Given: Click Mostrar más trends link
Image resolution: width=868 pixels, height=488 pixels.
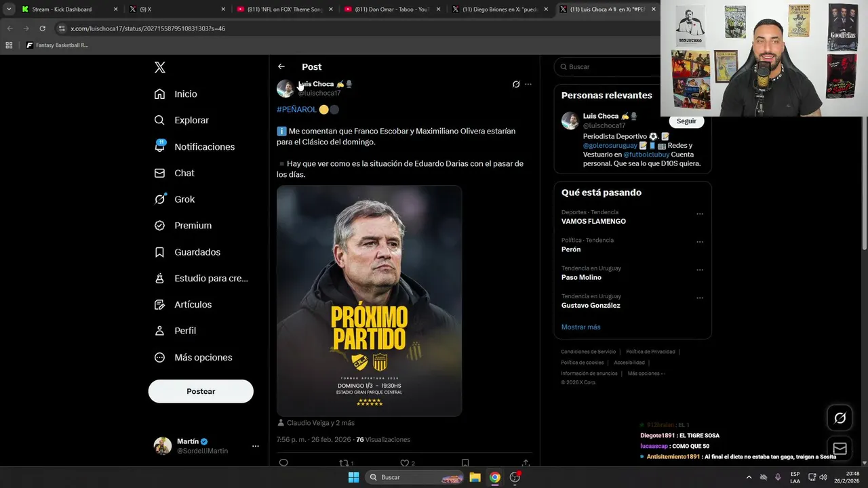Looking at the screenshot, I should pos(580,327).
